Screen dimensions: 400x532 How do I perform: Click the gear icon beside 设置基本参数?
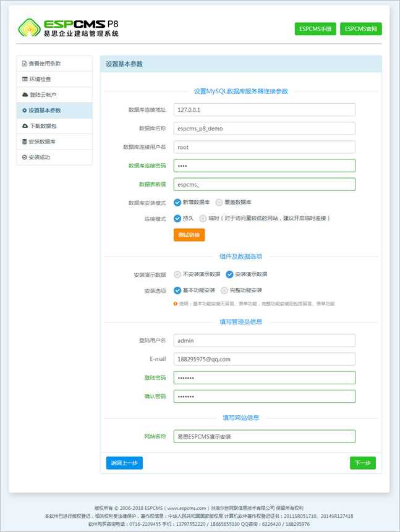click(x=25, y=110)
